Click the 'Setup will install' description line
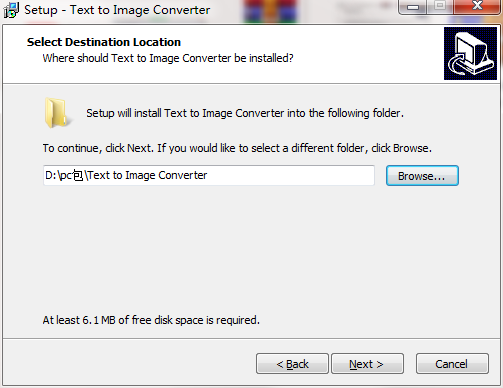Image resolution: width=503 pixels, height=388 pixels. 245,113
